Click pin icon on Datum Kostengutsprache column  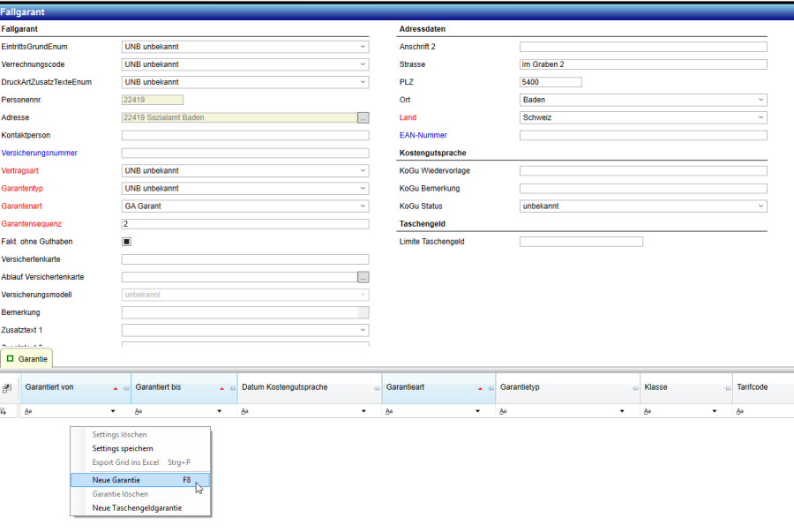(377, 388)
